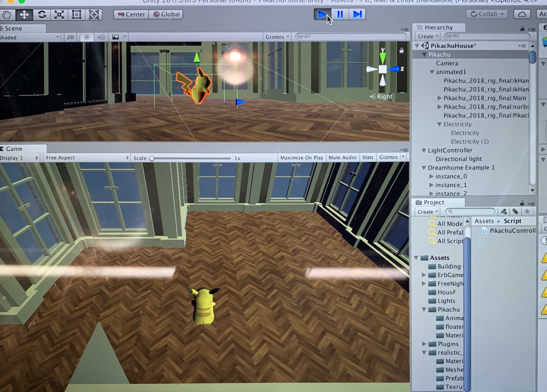Toggle 2D scene view mode
Screen dimensions: 547x392
[70, 37]
